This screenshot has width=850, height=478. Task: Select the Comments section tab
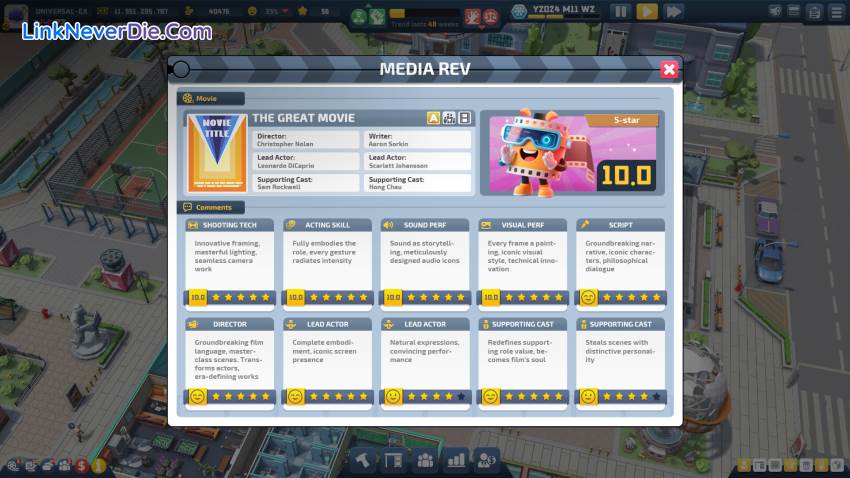click(211, 208)
